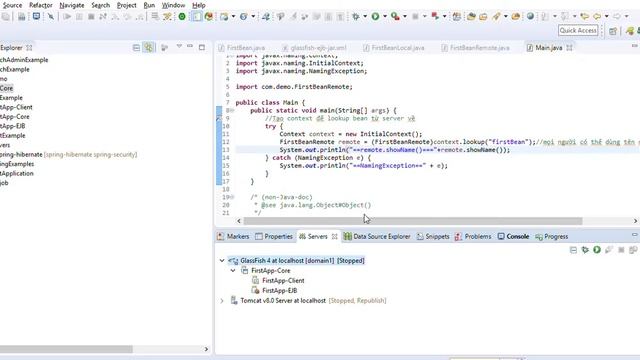The height and width of the screenshot is (360, 640).
Task: Switch to the FirstBeanRemote.java tab
Action: click(476, 48)
